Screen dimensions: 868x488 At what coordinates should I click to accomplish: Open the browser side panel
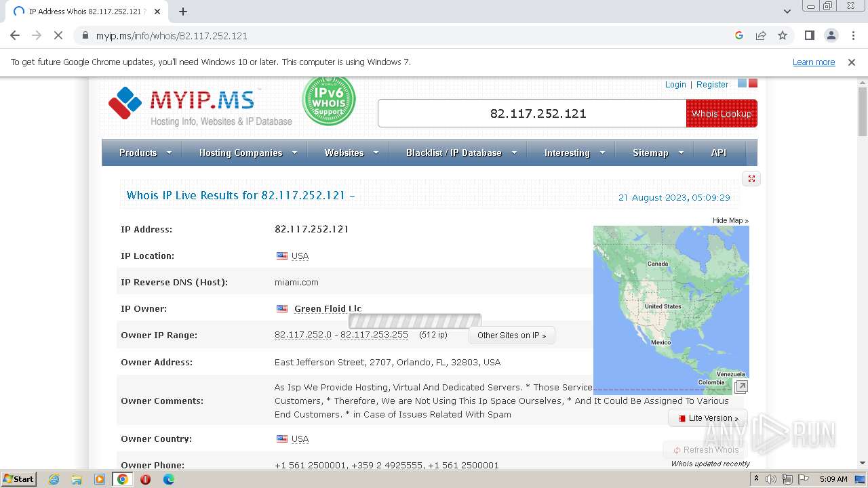pyautogui.click(x=810, y=36)
